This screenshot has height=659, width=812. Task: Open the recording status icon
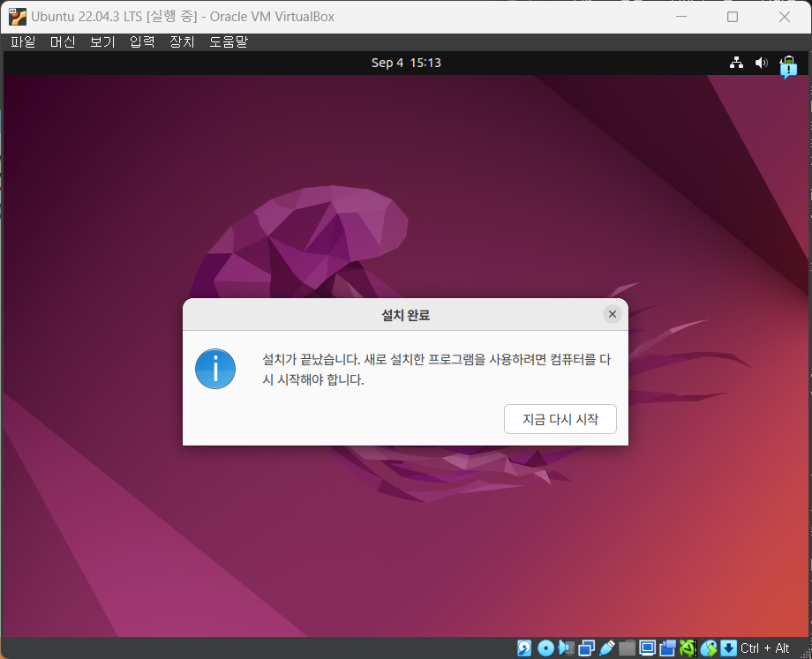(x=667, y=648)
